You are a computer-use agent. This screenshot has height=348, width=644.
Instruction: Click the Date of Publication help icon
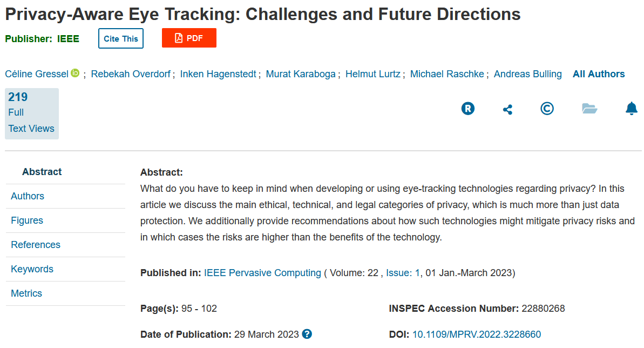pos(307,334)
